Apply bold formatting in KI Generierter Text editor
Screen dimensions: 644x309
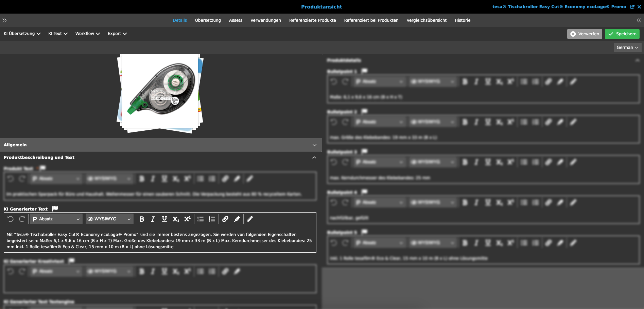(142, 219)
